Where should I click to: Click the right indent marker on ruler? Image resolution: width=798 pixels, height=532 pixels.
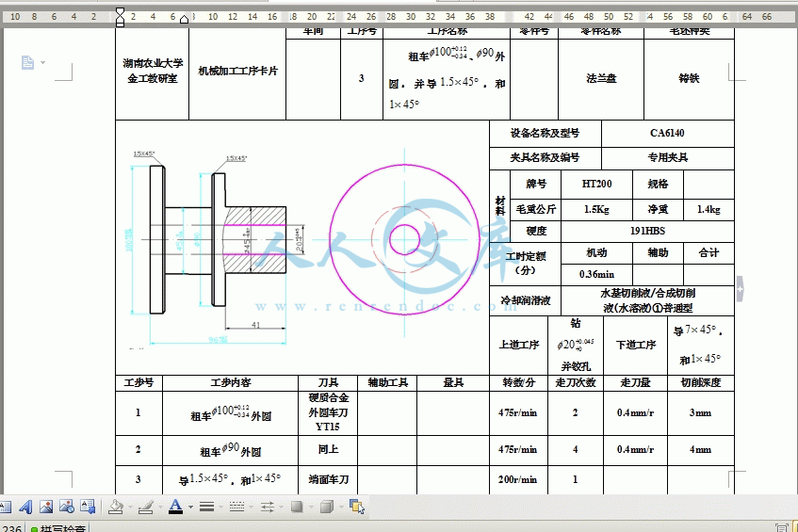click(x=184, y=20)
